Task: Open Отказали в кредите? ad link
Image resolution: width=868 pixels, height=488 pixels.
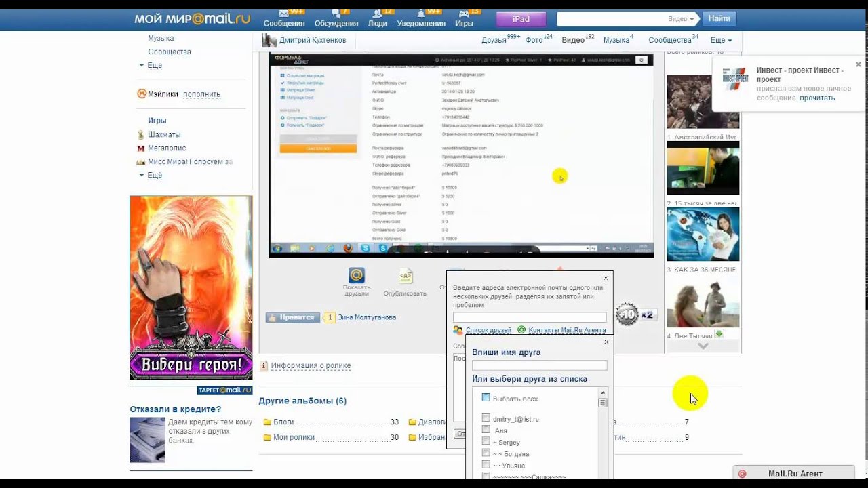Action: (x=176, y=409)
